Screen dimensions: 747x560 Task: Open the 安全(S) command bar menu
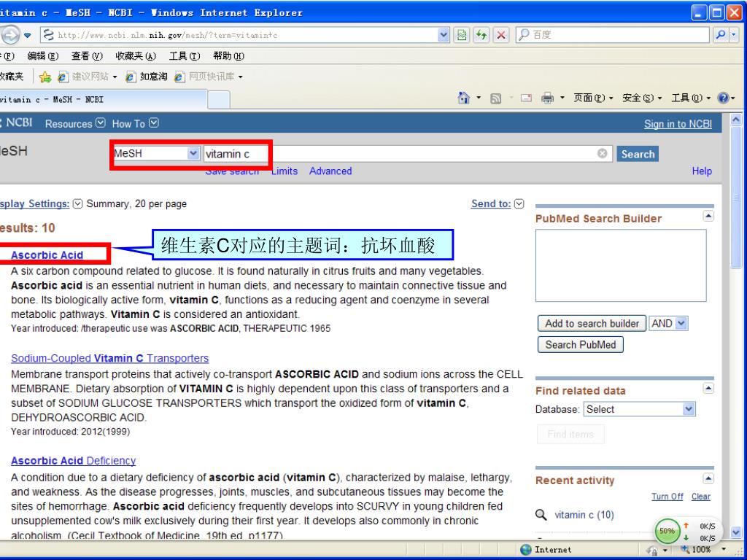click(x=642, y=98)
